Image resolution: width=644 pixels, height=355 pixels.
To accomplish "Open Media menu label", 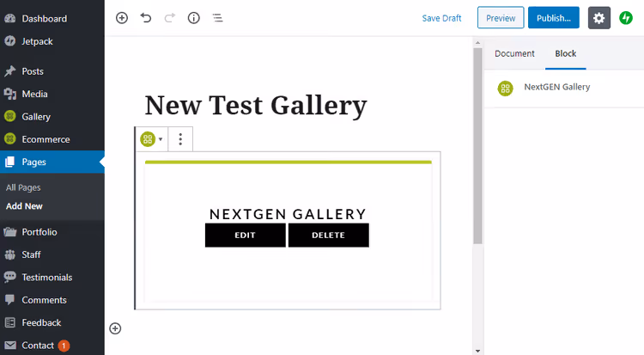I will (x=34, y=94).
